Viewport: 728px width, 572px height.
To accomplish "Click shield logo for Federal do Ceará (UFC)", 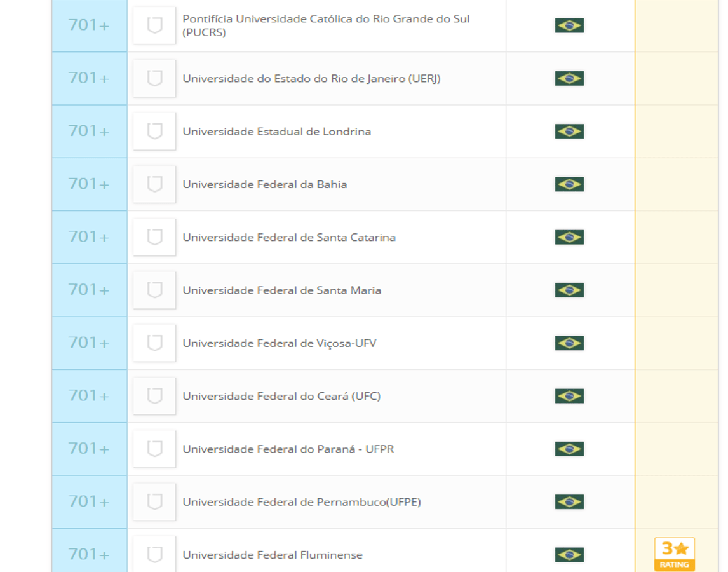I will pos(154,396).
